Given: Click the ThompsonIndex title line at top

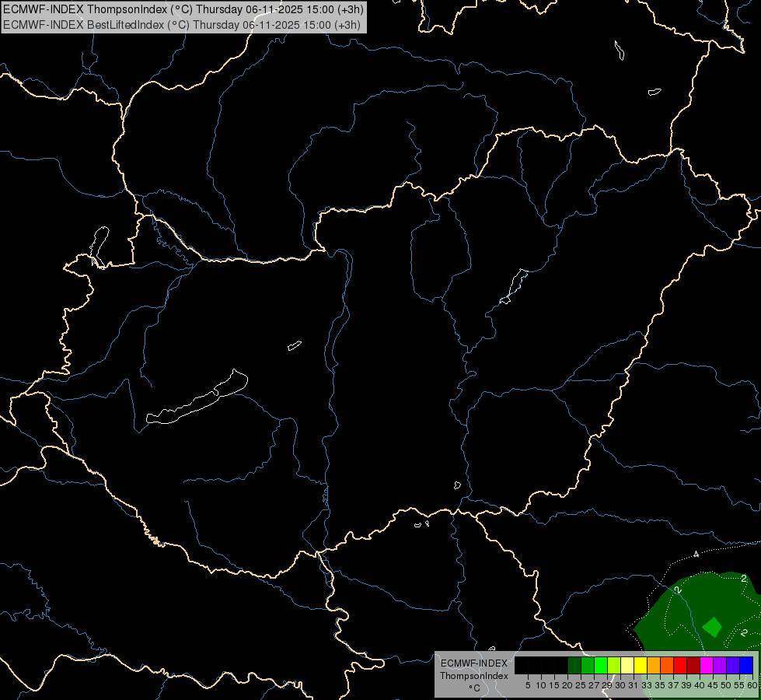Looking at the screenshot, I should (x=183, y=9).
